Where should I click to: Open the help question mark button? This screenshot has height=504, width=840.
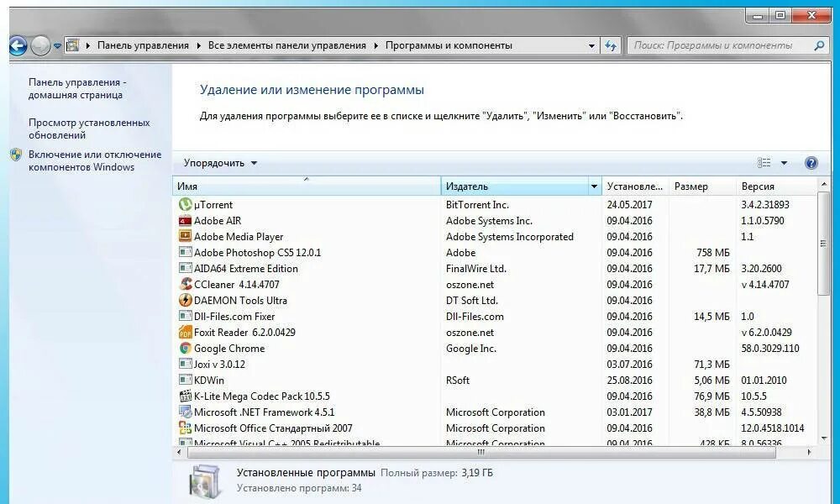[x=811, y=163]
